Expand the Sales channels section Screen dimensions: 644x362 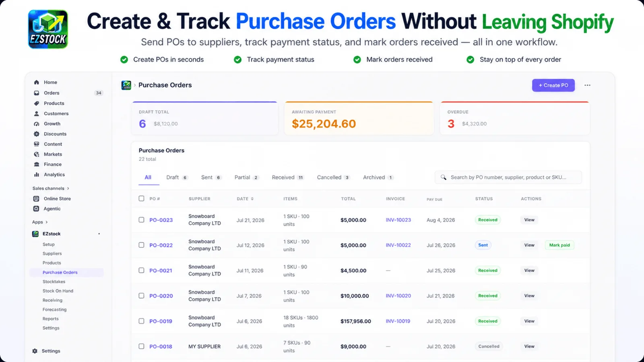(x=51, y=188)
